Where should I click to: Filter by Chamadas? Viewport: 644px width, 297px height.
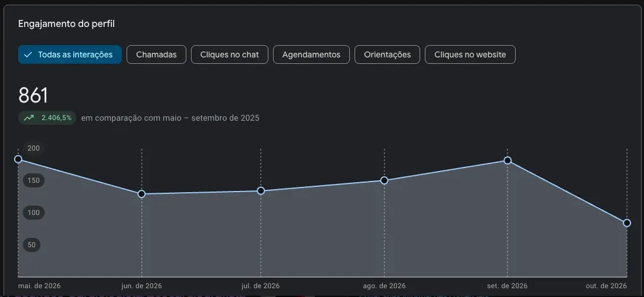(156, 54)
